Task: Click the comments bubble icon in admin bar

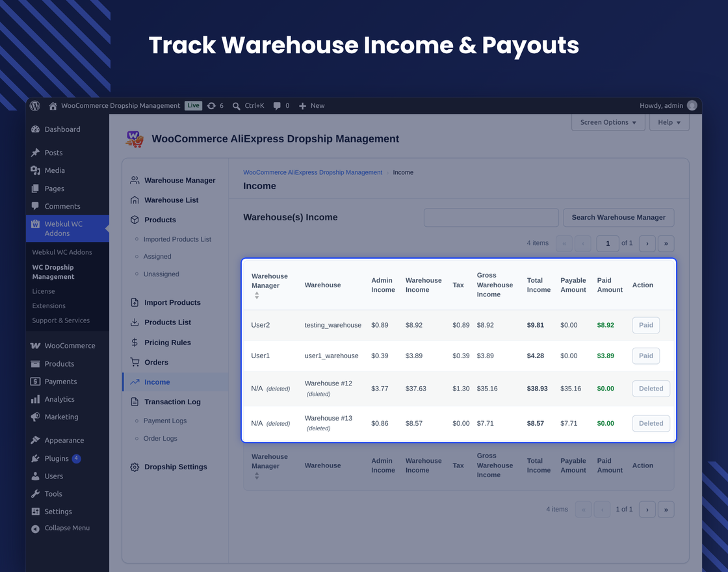Action: point(277,106)
